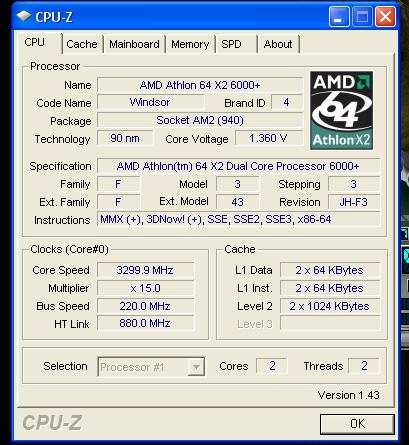Click the processor name AMD Athlon 64 X2 6000+

200,85
